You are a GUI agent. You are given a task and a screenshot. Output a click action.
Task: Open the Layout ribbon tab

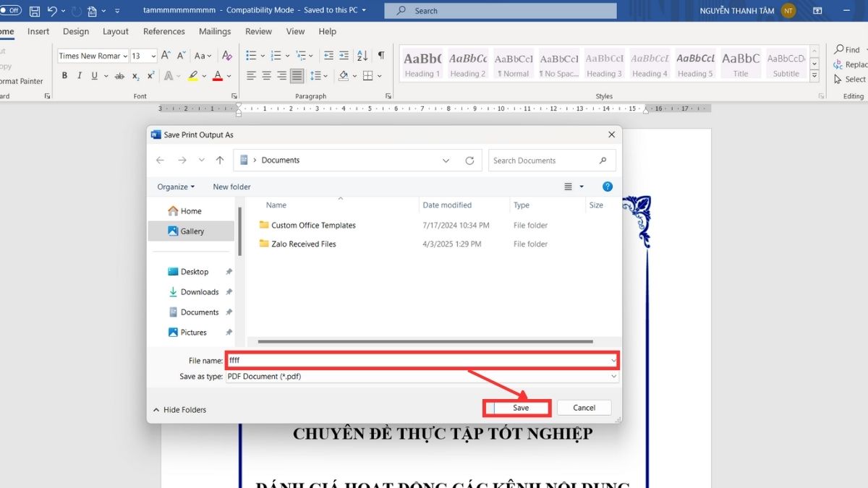coord(116,32)
